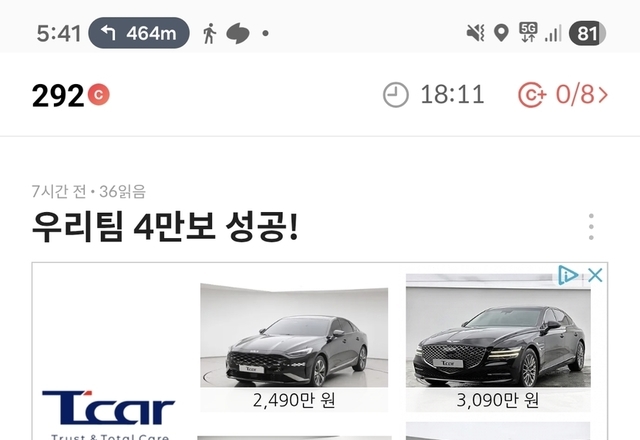
Task: Tap the 18:11 timer text
Action: [452, 95]
